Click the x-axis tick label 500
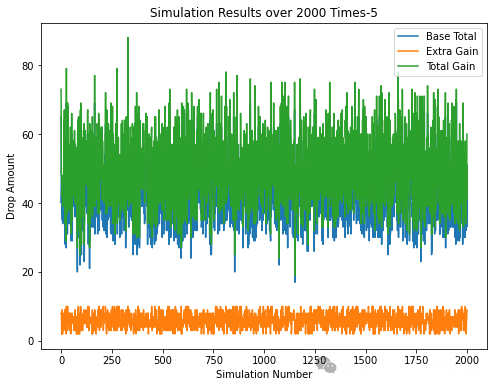This screenshot has width=494, height=387. point(163,360)
